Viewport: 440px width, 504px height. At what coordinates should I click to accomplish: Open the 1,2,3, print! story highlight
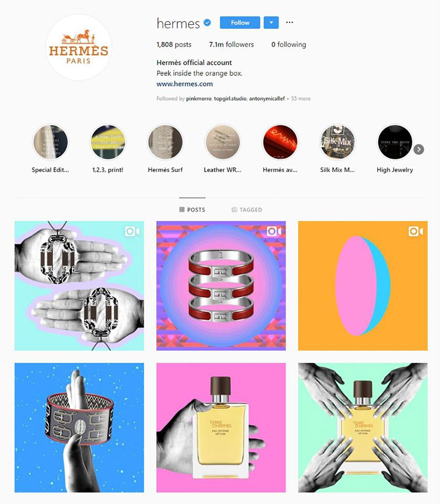108,142
